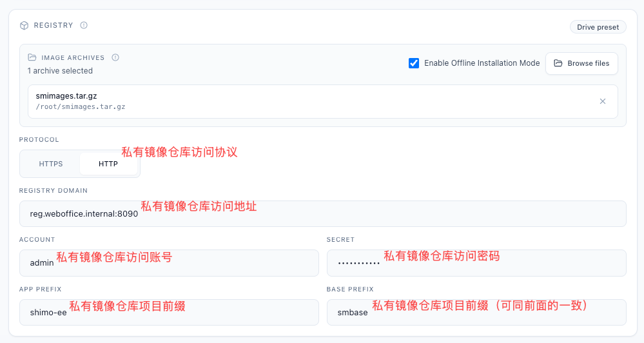The width and height of the screenshot is (644, 343).
Task: Click the IMAGE ARCHIVES heading
Action: (x=73, y=58)
